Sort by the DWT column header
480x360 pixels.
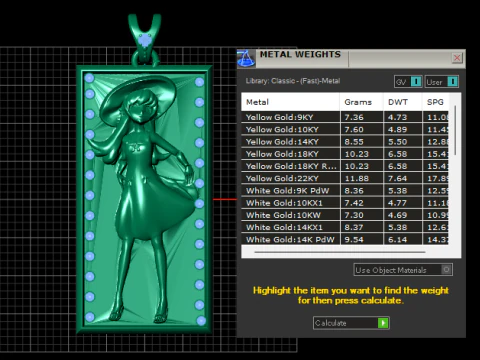(x=402, y=102)
